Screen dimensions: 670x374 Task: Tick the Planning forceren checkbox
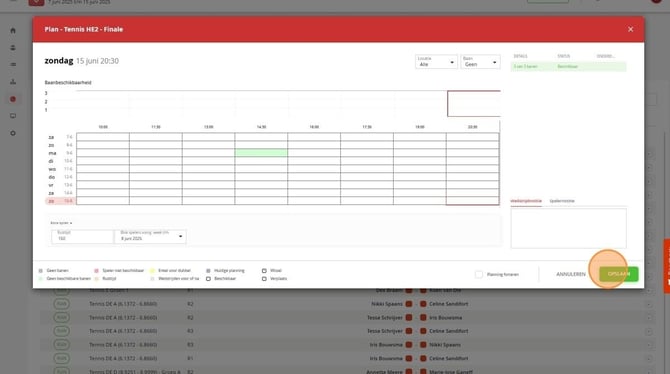point(479,274)
